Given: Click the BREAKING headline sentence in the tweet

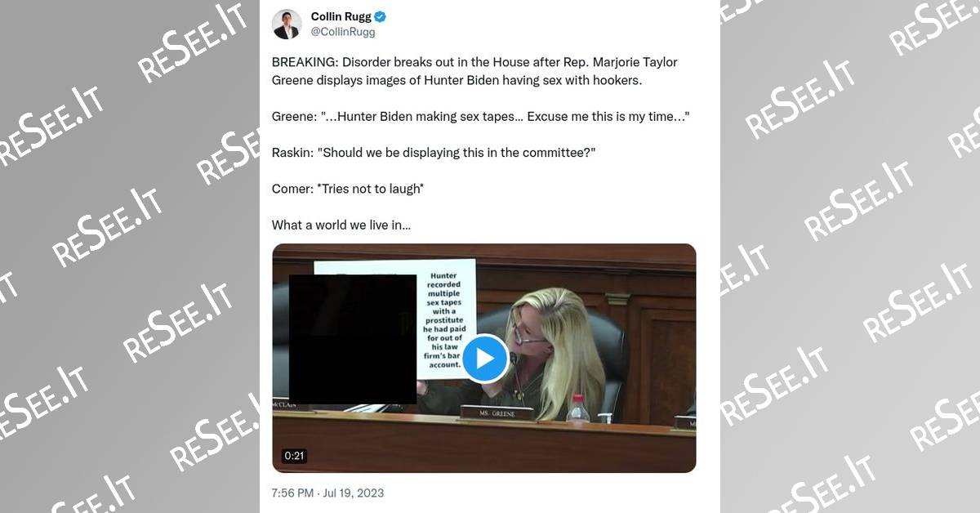Looking at the screenshot, I should (474, 71).
